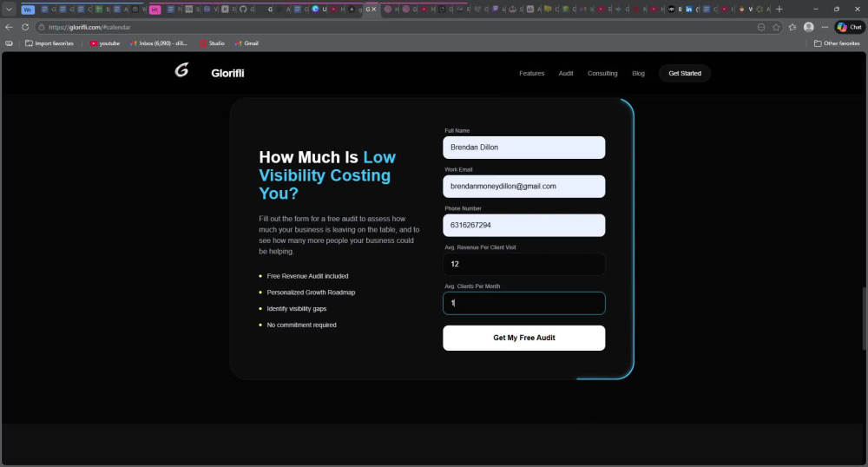Open the Consulting nav item
Image resolution: width=868 pixels, height=467 pixels.
pyautogui.click(x=602, y=73)
